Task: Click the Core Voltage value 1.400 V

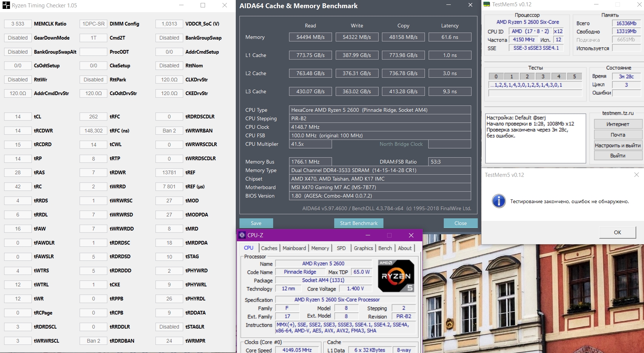Action: coord(355,289)
